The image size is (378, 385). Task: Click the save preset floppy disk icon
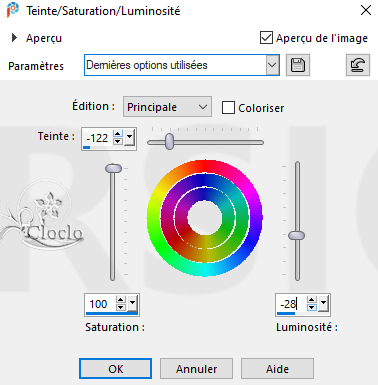tap(298, 65)
